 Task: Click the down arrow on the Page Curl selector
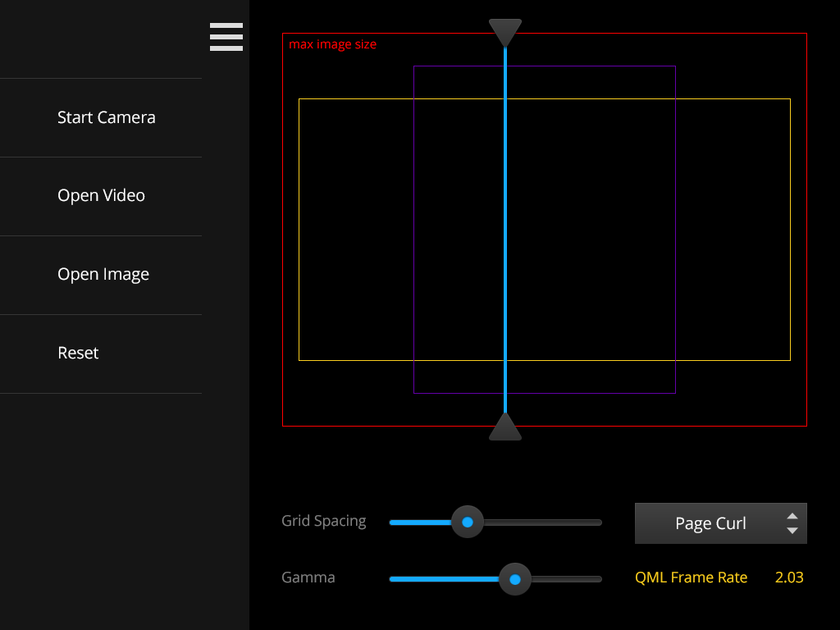pos(792,531)
